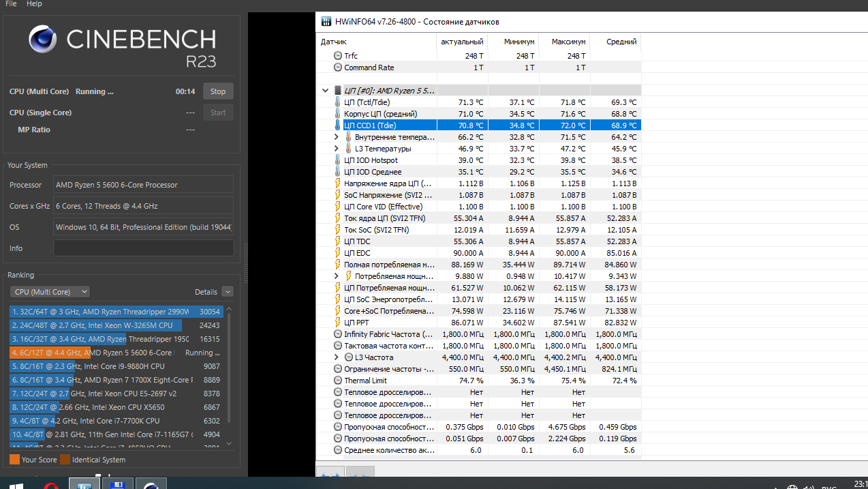Select ranking entry Intel Core i9-9880H CPU
868x489 pixels.
pyautogui.click(x=116, y=366)
